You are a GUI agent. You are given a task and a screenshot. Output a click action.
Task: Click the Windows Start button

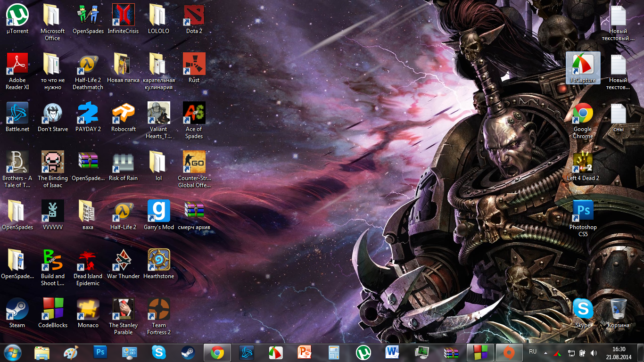(12, 353)
